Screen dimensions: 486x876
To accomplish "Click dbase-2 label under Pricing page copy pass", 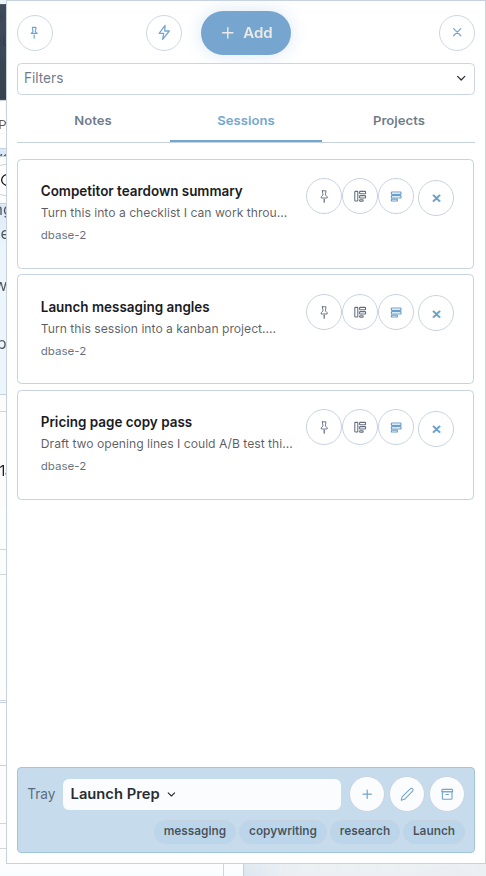I will 63,466.
